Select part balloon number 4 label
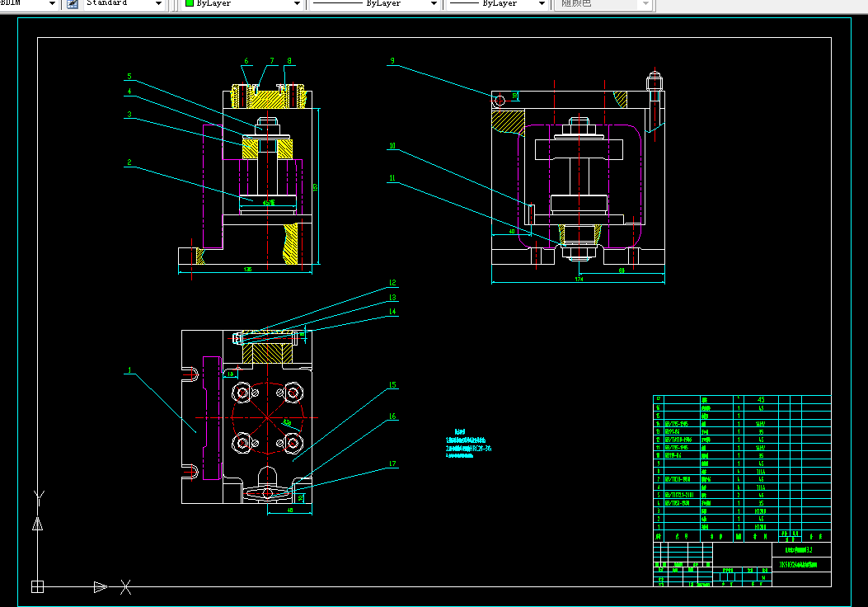The height and width of the screenshot is (607, 868). coord(129,92)
